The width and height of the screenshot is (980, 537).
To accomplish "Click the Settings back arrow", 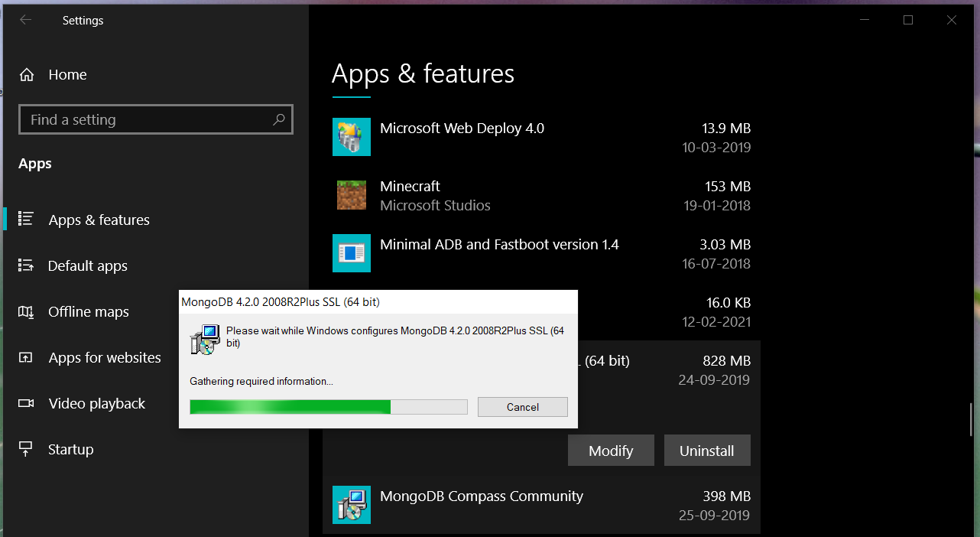I will [25, 21].
